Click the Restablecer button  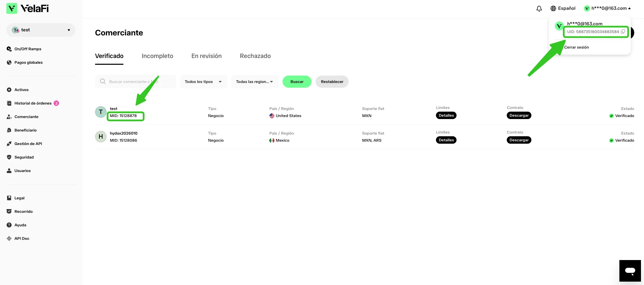click(x=332, y=82)
